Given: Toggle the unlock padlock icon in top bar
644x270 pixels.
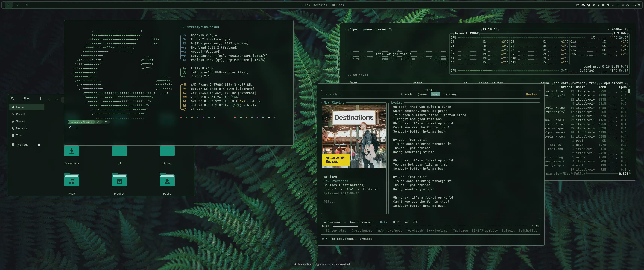Looking at the screenshot, I should pyautogui.click(x=618, y=5).
